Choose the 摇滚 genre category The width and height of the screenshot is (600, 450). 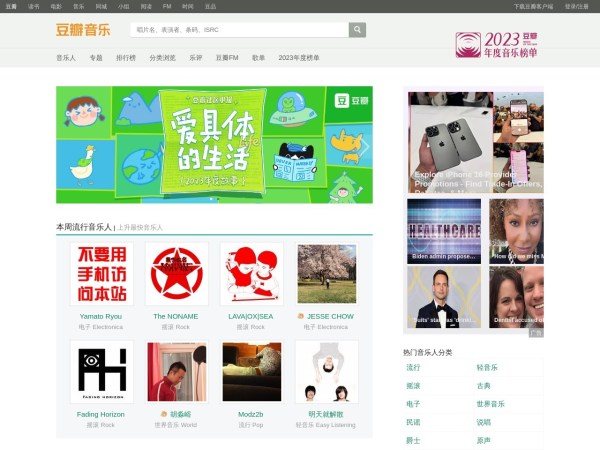[413, 386]
